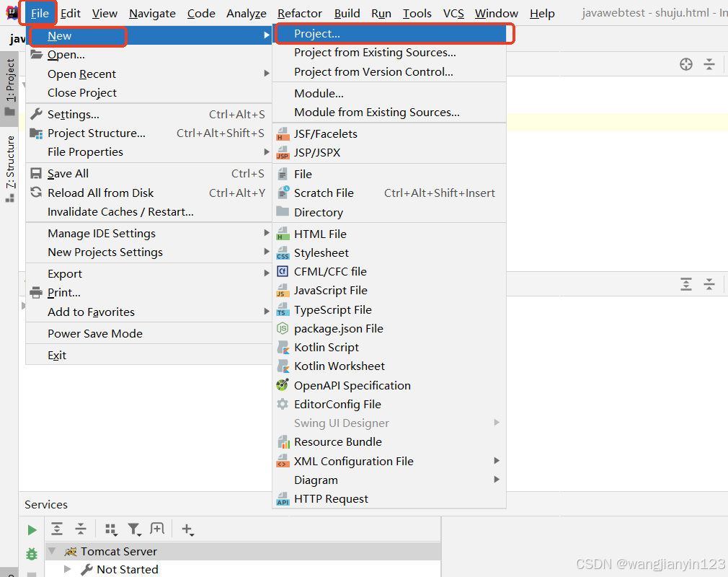
Task: Click the JSP/JSPX file icon
Action: 283,153
